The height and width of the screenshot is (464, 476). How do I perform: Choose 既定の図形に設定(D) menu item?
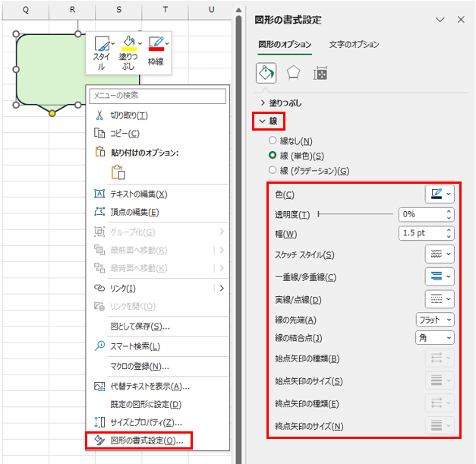click(158, 404)
